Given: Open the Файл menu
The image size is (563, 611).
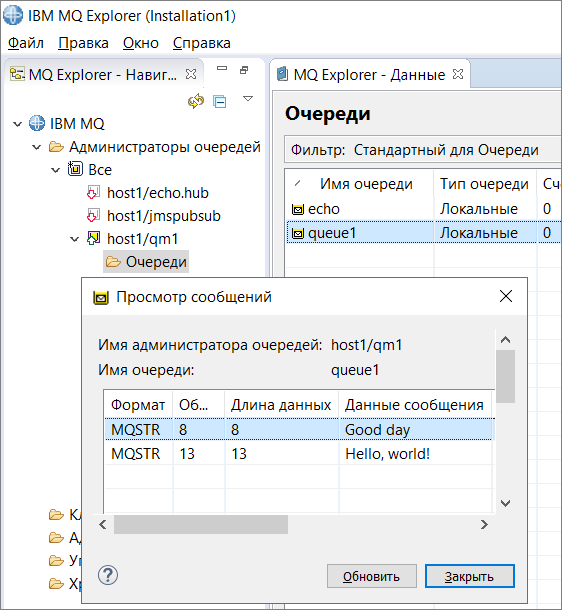Looking at the screenshot, I should [x=26, y=43].
